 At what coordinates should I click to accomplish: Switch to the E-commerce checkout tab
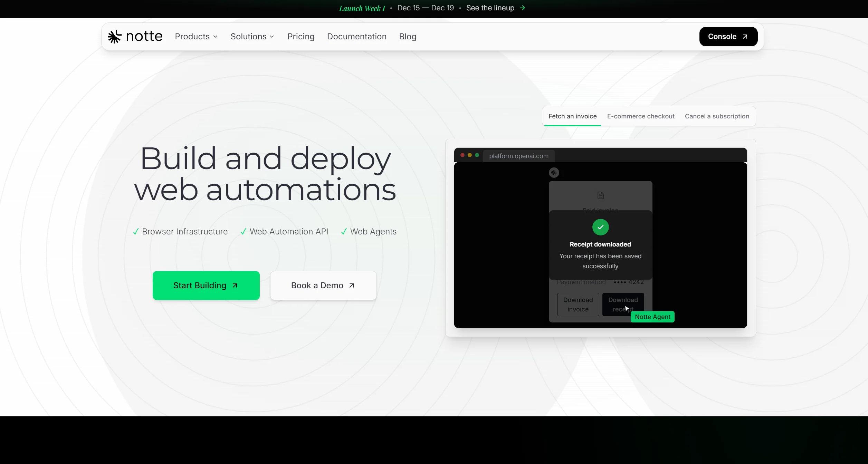pyautogui.click(x=640, y=116)
